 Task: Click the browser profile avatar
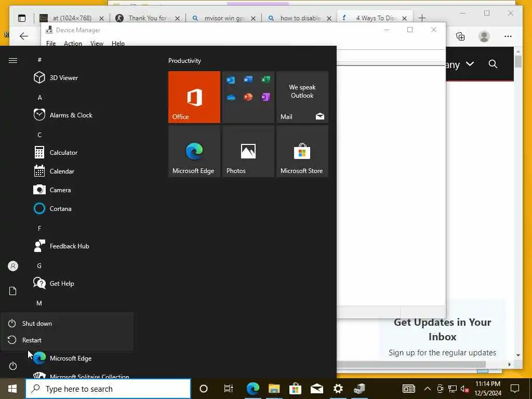coord(484,36)
